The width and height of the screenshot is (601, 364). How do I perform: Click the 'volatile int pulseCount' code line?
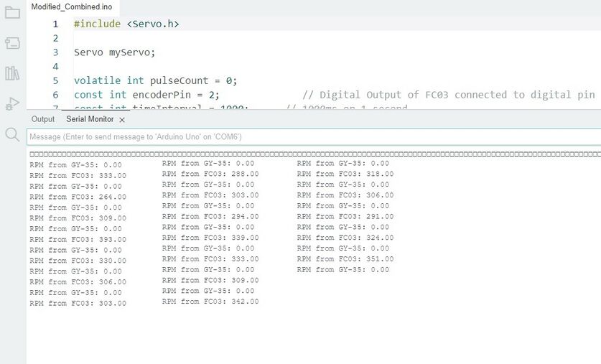pos(155,80)
